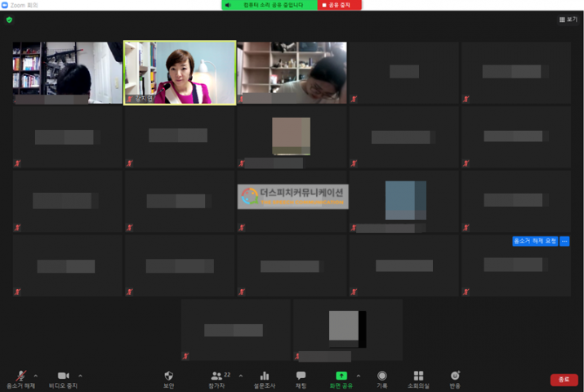Open the 보안 security shield icon

(168, 376)
